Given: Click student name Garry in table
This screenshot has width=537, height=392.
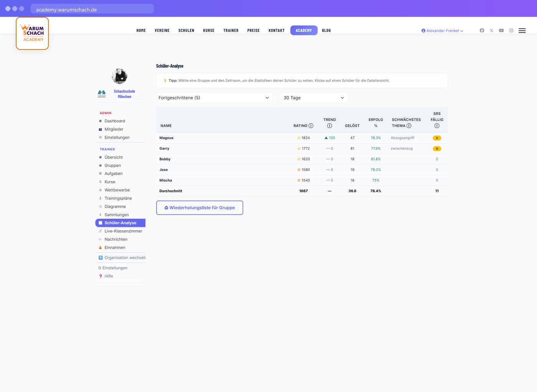Looking at the screenshot, I should point(164,149).
